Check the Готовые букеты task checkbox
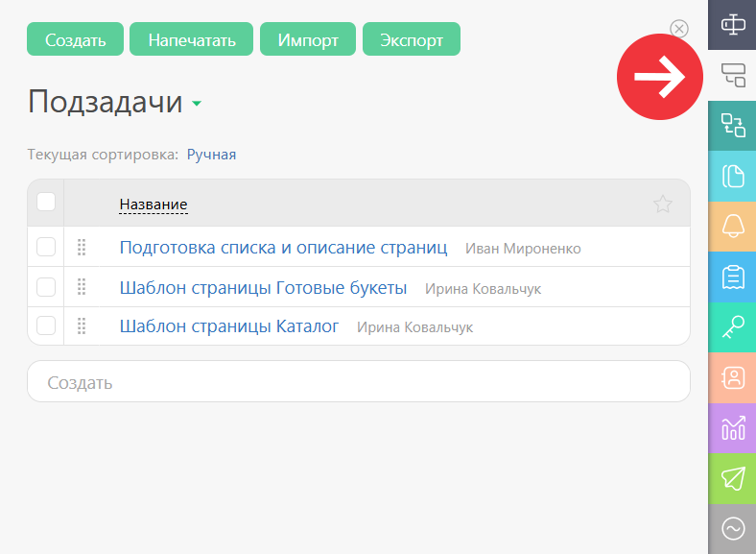 tap(46, 287)
